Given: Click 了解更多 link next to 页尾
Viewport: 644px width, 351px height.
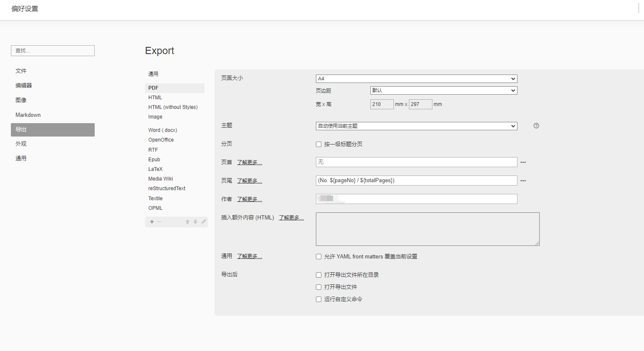Looking at the screenshot, I should (x=250, y=181).
